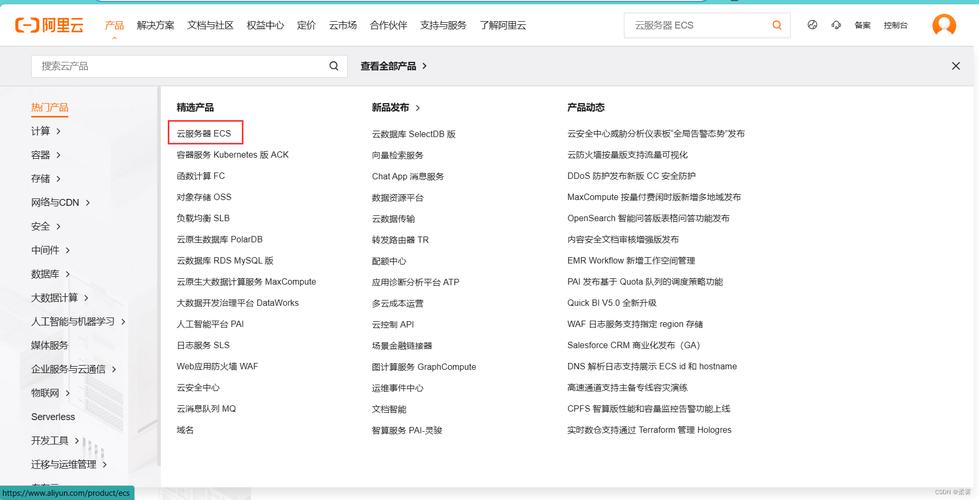Open 函数计算 FC product
The image size is (979, 500).
(x=201, y=176)
